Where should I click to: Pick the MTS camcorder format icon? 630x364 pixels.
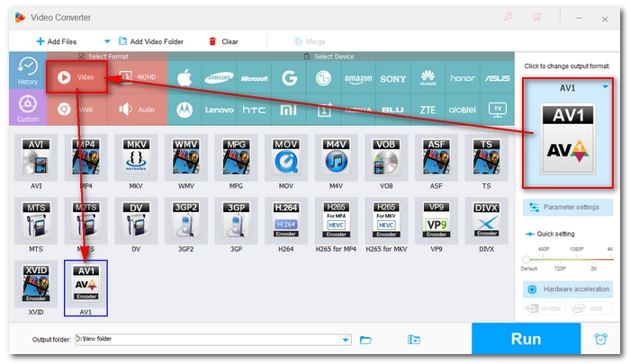[x=36, y=220]
